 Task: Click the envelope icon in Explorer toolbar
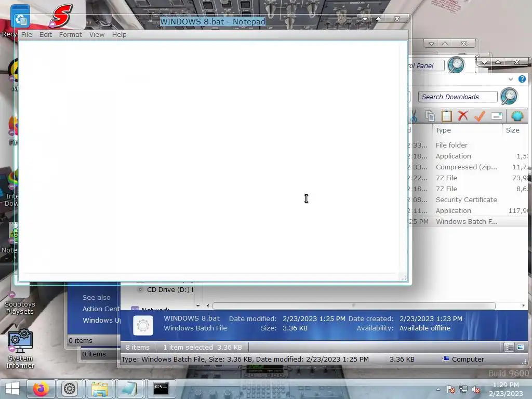tap(496, 116)
